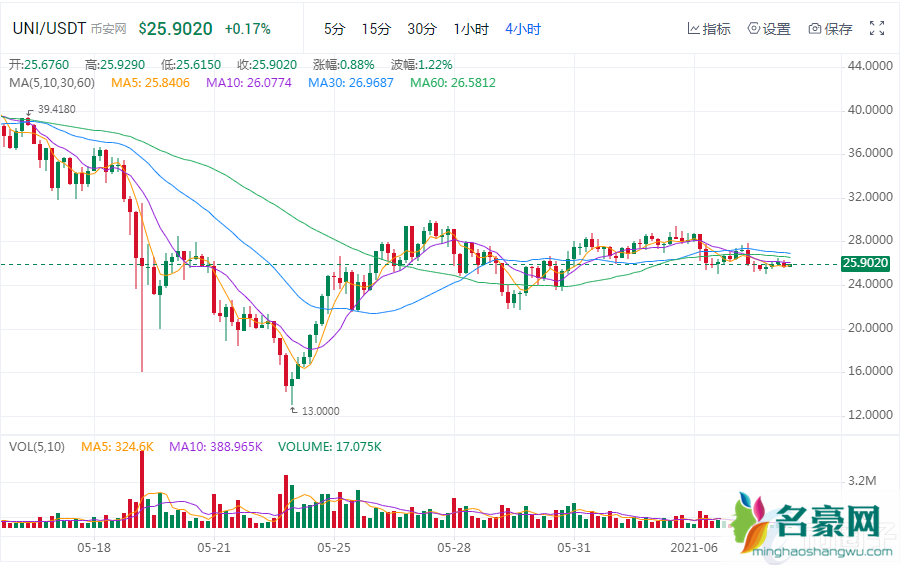Click the MA60: 26.5812 legend
This screenshot has width=901, height=565.
point(453,83)
